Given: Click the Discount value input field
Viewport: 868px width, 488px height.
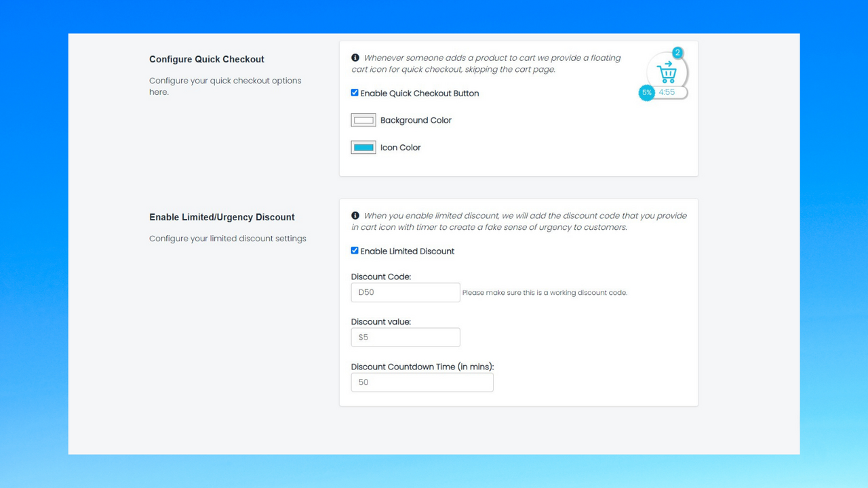Looking at the screenshot, I should click(406, 338).
